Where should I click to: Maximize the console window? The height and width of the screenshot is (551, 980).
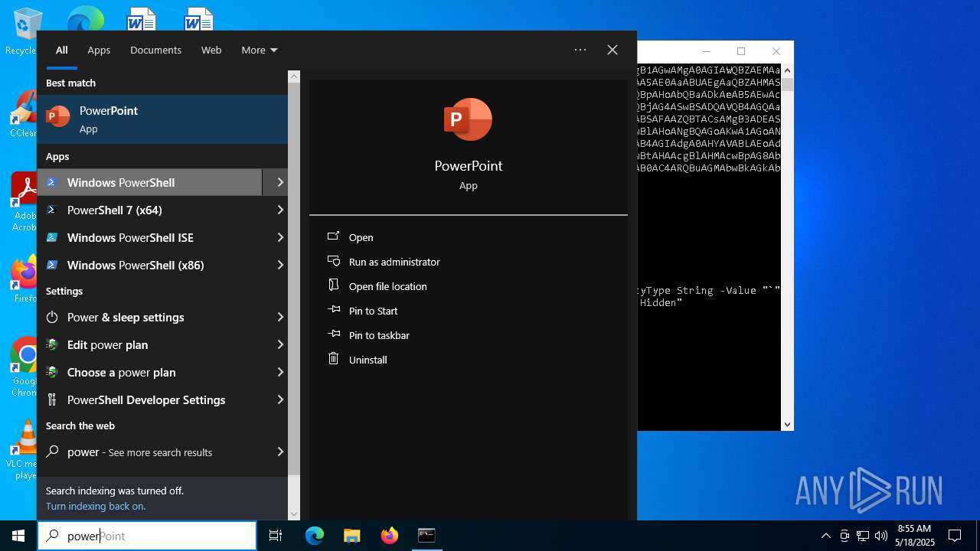click(741, 51)
